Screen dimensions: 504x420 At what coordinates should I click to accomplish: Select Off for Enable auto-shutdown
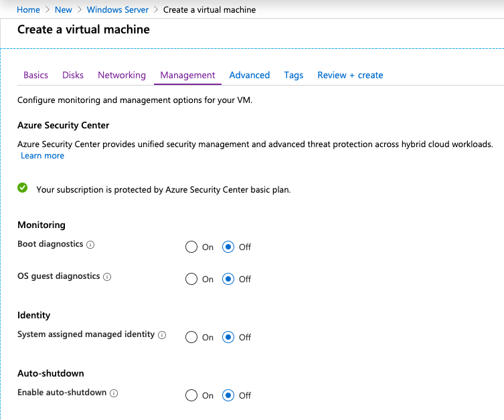228,395
